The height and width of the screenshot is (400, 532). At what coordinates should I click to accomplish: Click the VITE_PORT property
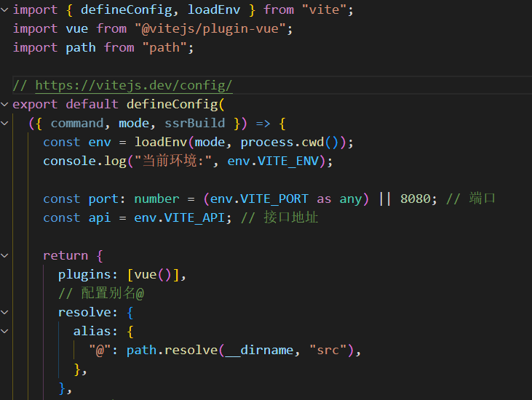tap(274, 199)
